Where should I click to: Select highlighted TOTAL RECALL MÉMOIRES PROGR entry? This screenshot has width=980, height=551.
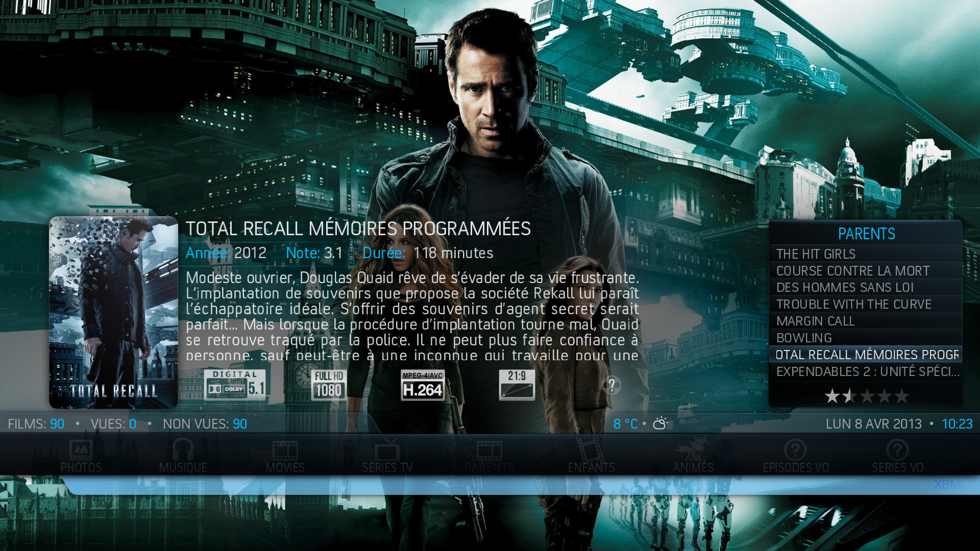pyautogui.click(x=866, y=355)
